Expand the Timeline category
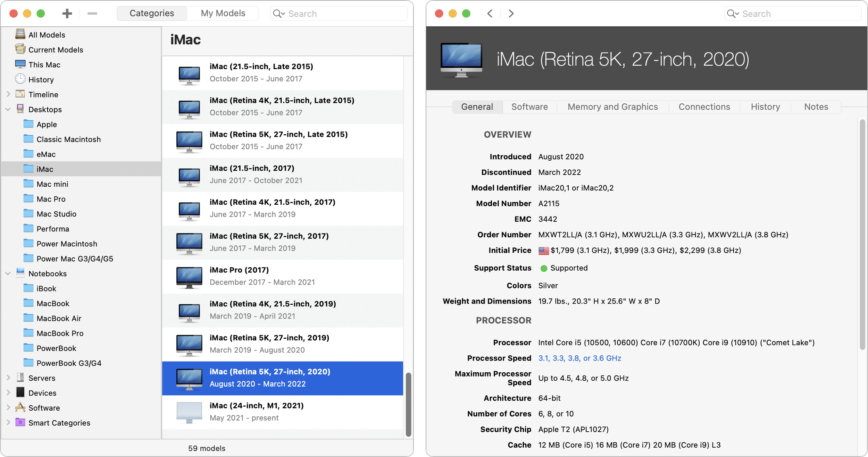Image resolution: width=868 pixels, height=457 pixels. [8, 94]
